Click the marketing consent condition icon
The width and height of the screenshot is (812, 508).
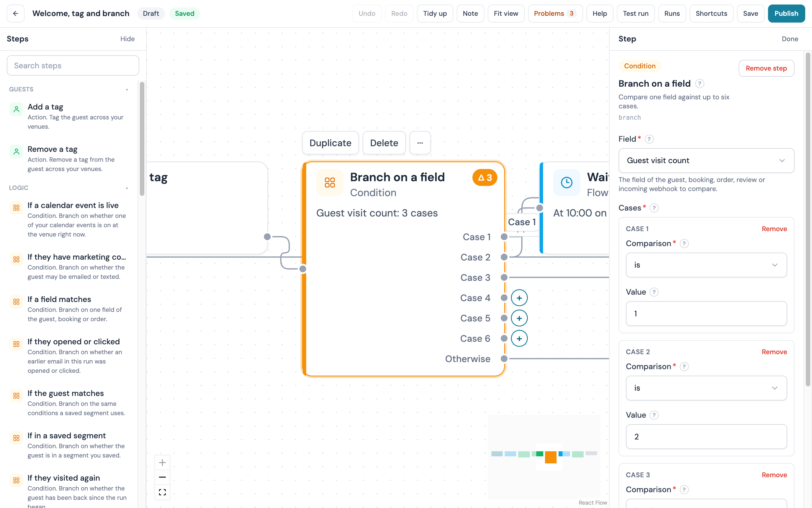pos(16,259)
